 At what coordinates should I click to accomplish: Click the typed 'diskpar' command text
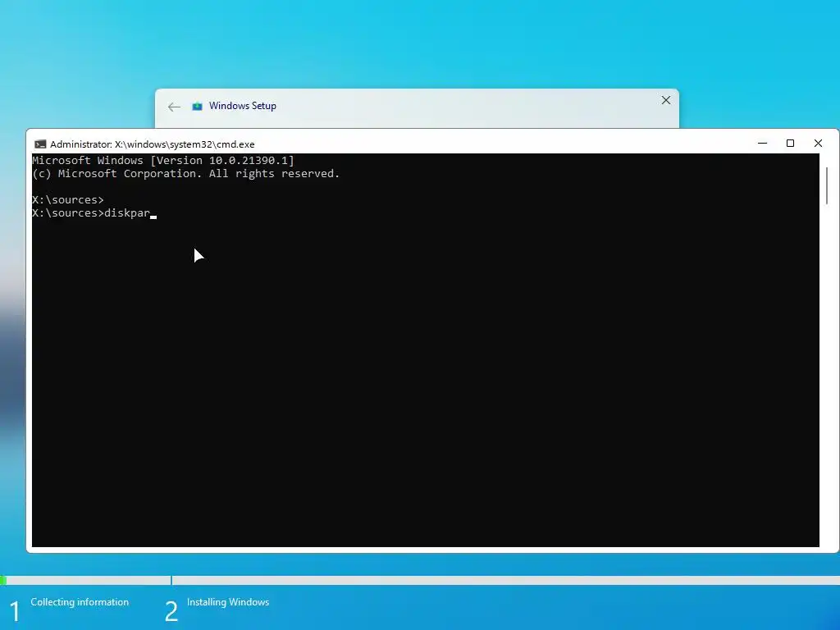pyautogui.click(x=127, y=212)
